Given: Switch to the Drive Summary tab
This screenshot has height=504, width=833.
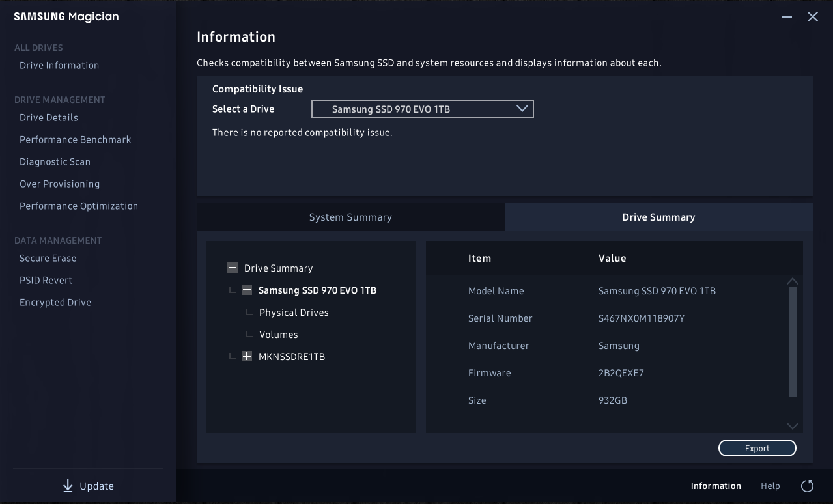Looking at the screenshot, I should [x=658, y=217].
